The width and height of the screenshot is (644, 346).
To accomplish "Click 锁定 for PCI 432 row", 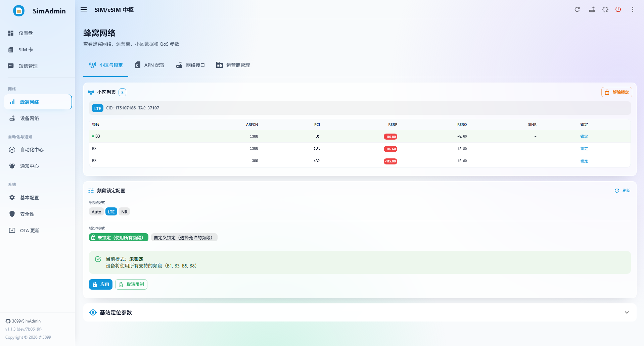I will tap(584, 161).
